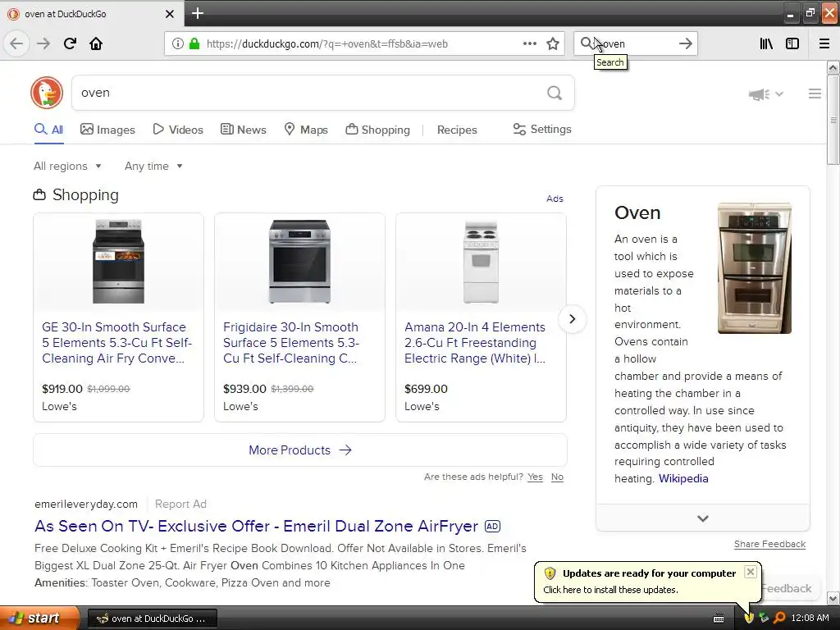Switch to the Recipes results tab

click(x=457, y=130)
